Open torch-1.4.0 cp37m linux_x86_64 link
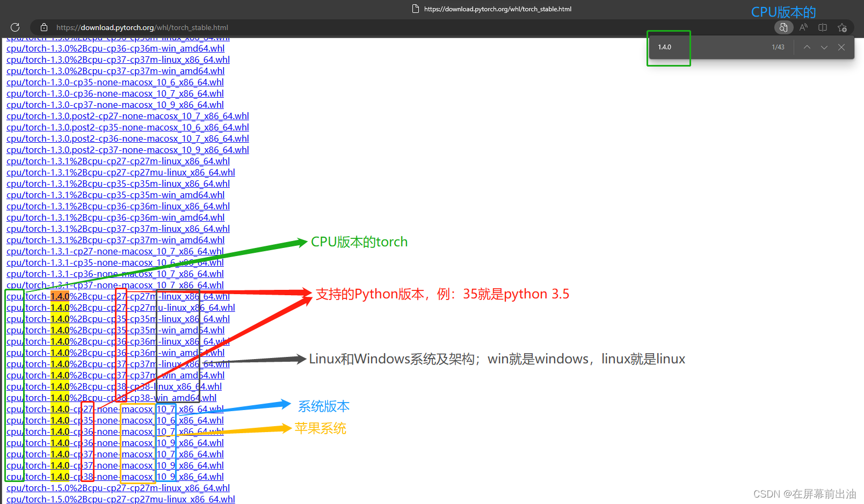This screenshot has width=864, height=504. coord(118,364)
